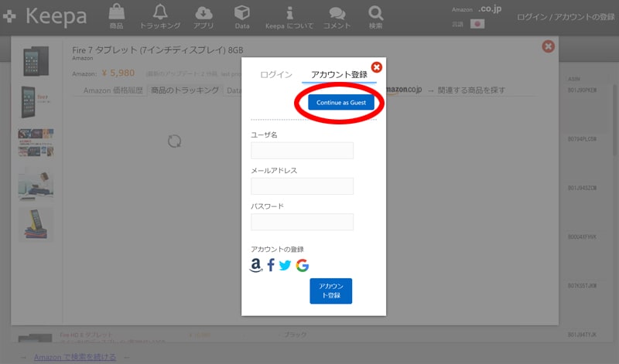Screen dimensions: 619x364
Task: Click the amazon.co.jp logo link
Action: click(x=404, y=90)
